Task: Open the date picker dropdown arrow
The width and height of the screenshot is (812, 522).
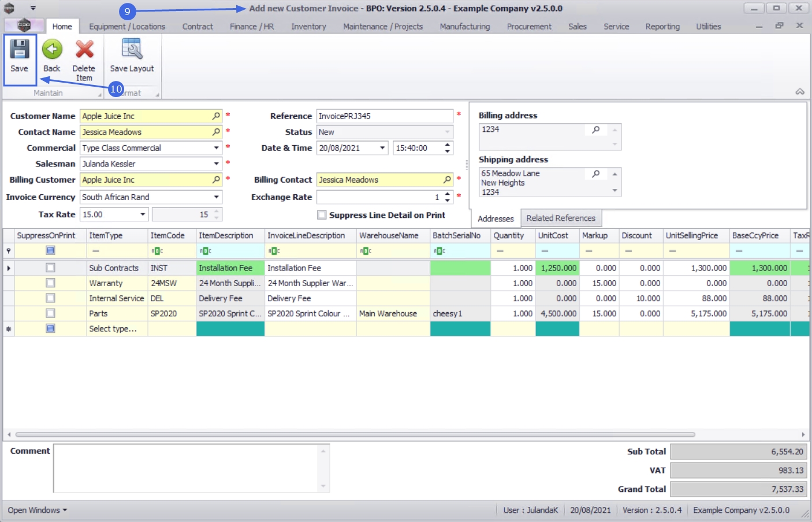Action: point(382,148)
